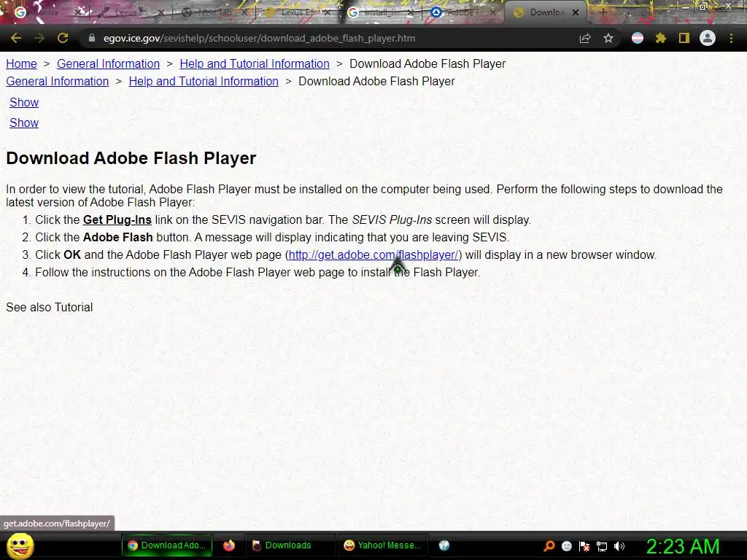The width and height of the screenshot is (747, 560).
Task: Open the smiley face Start button
Action: [20, 545]
